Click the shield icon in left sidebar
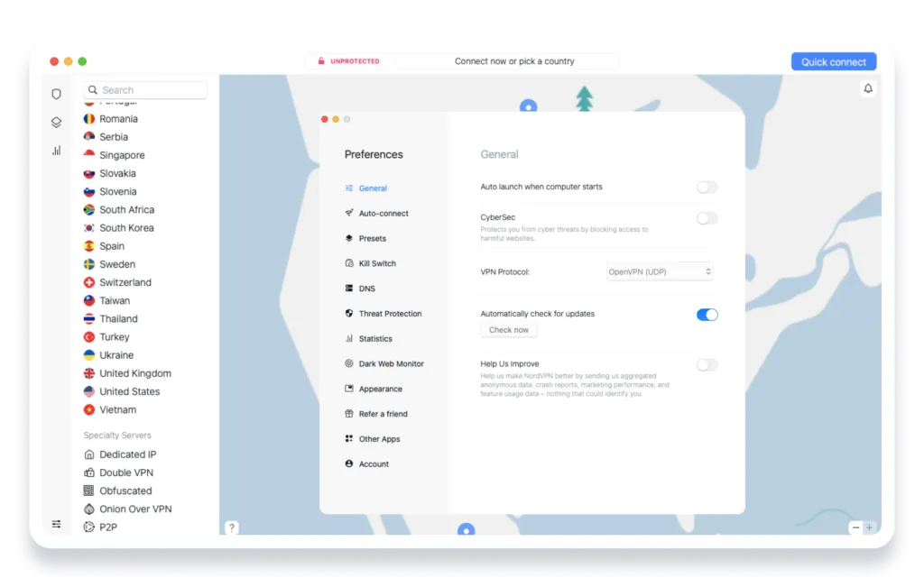924x587 pixels. pyautogui.click(x=56, y=94)
